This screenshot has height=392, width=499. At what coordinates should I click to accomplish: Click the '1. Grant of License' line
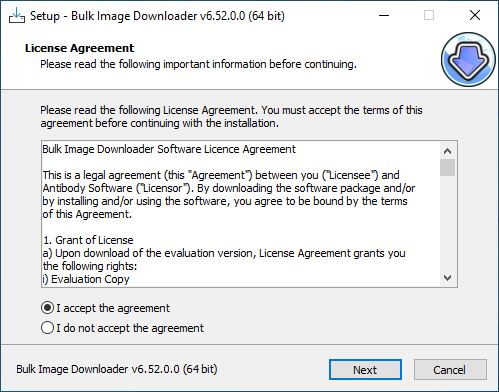(88, 240)
